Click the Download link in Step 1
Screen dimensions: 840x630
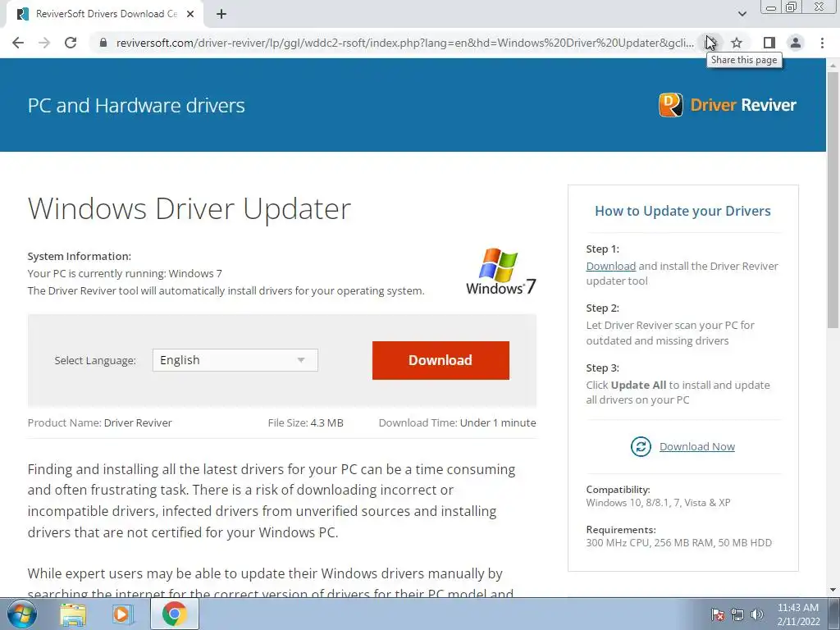click(x=610, y=266)
